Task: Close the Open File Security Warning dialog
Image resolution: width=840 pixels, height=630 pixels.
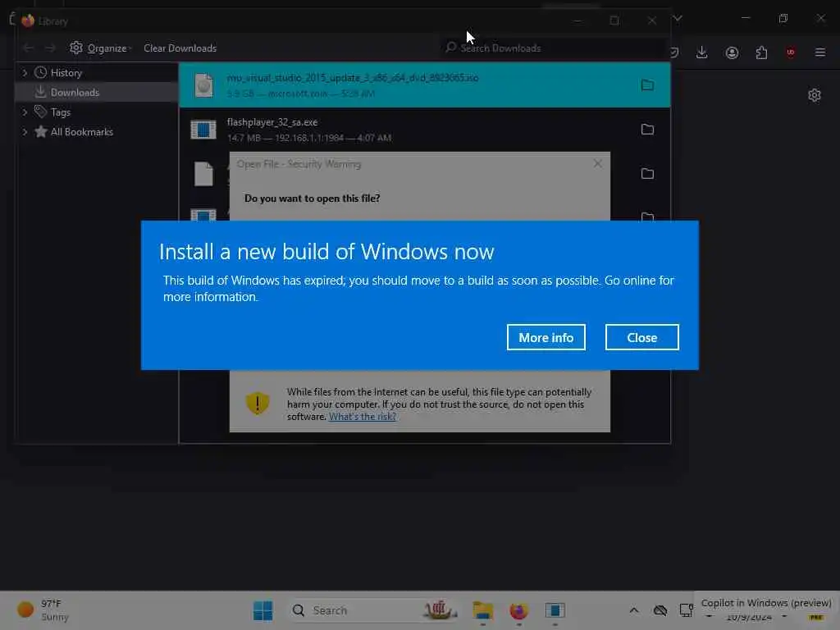Action: (598, 164)
